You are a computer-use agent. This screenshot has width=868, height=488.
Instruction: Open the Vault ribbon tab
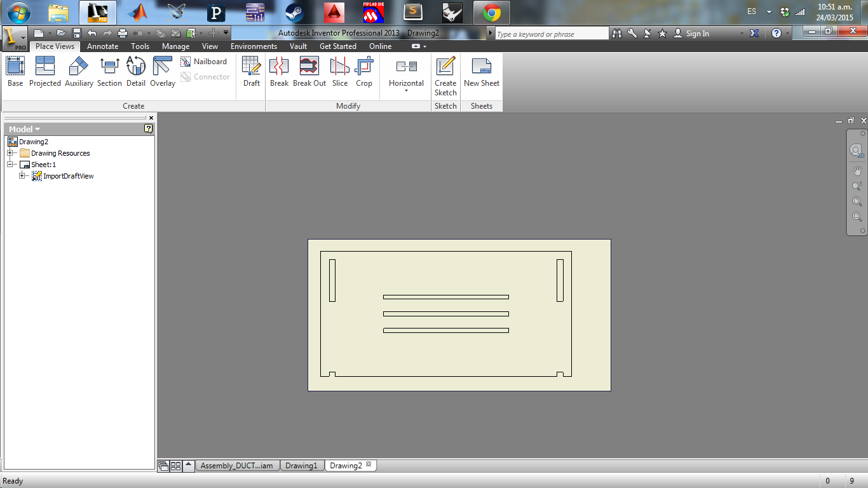point(298,46)
